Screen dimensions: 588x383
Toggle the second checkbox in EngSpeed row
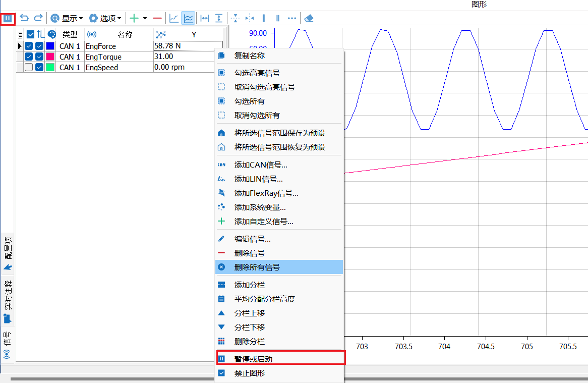(x=39, y=67)
